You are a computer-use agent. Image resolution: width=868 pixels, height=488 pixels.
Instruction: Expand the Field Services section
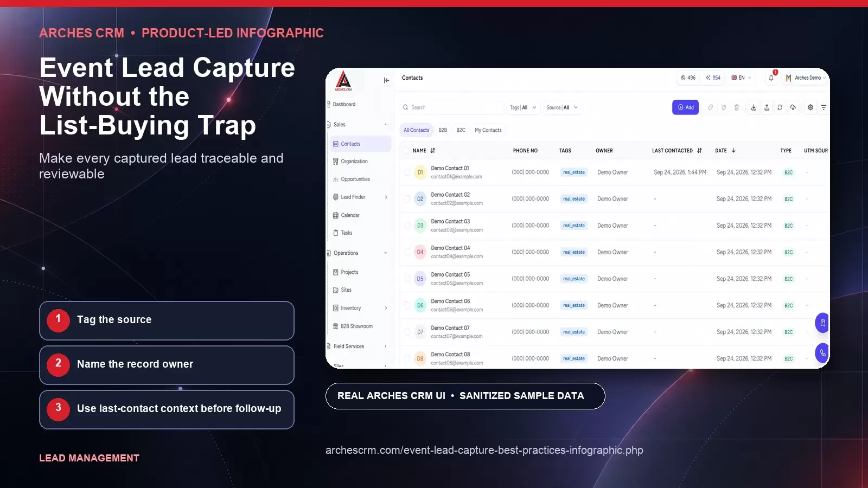[386, 346]
